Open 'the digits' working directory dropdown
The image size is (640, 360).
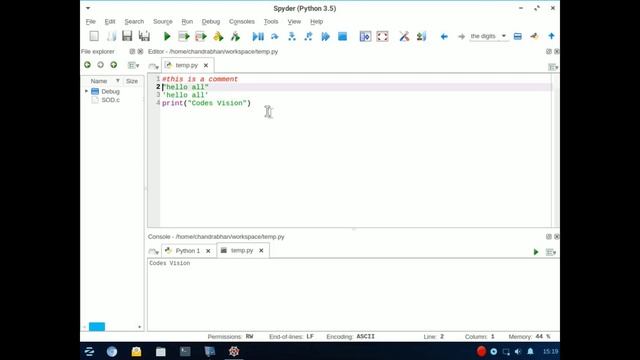(489, 36)
